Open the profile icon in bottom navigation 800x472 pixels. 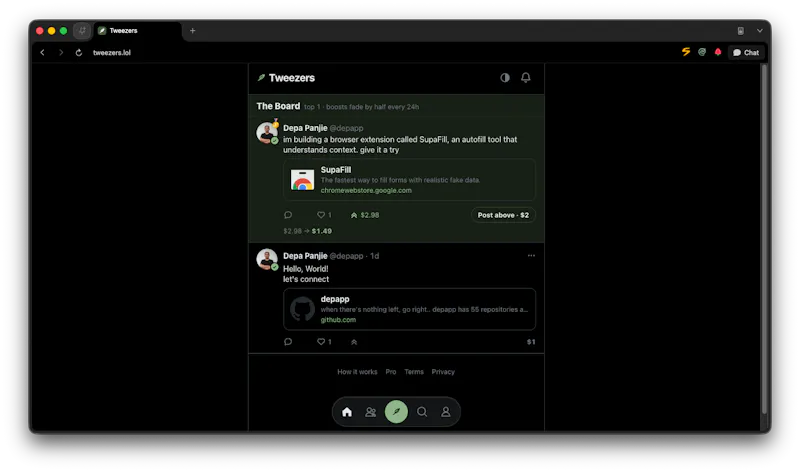(446, 412)
